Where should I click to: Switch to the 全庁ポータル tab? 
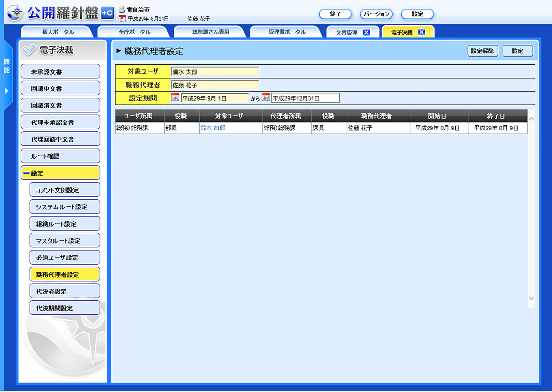tap(134, 32)
